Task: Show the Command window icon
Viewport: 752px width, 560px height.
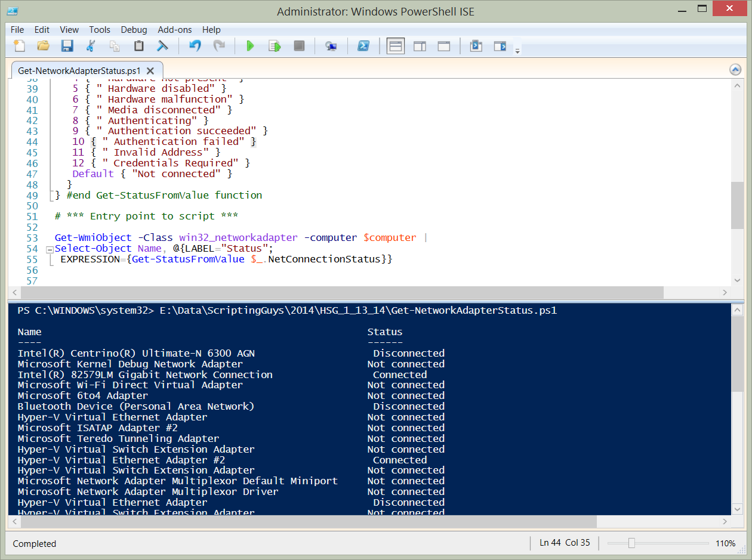Action: [476, 46]
